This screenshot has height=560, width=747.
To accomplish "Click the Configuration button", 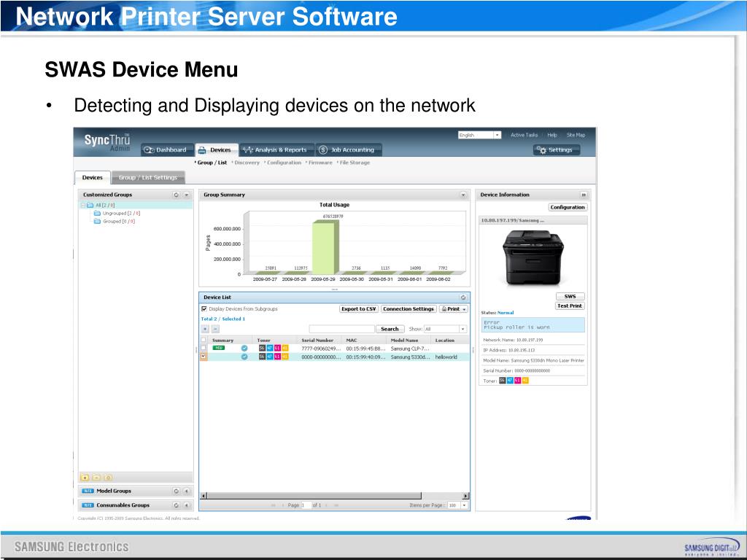I will [568, 207].
